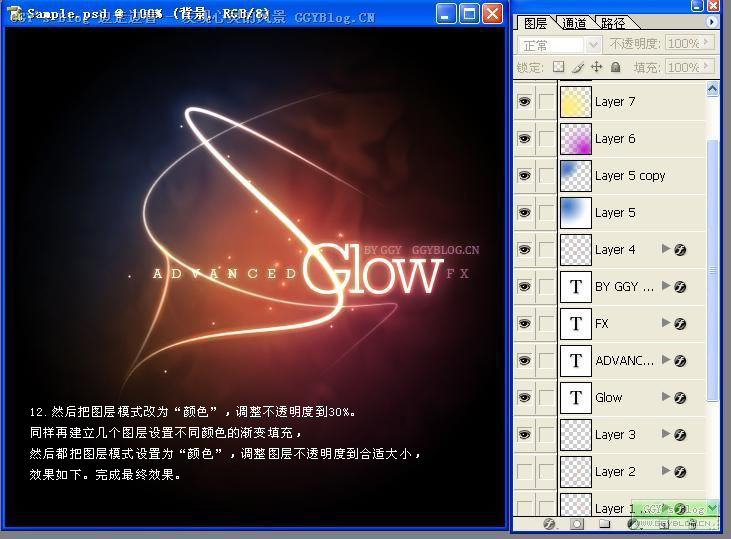The height and width of the screenshot is (539, 731).
Task: Select Layer 5 copy by name
Action: coord(630,176)
